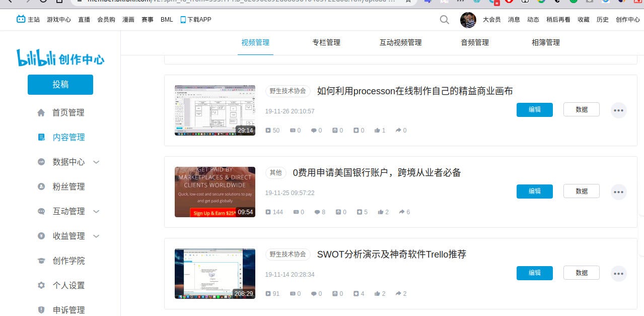Click the shield icon for 申诉管理
This screenshot has width=644, height=316.
click(41, 310)
